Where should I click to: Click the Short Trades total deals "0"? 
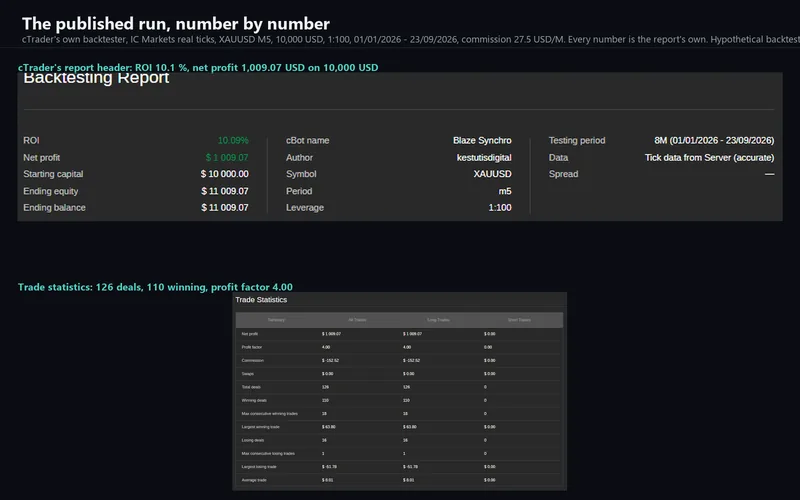485,387
